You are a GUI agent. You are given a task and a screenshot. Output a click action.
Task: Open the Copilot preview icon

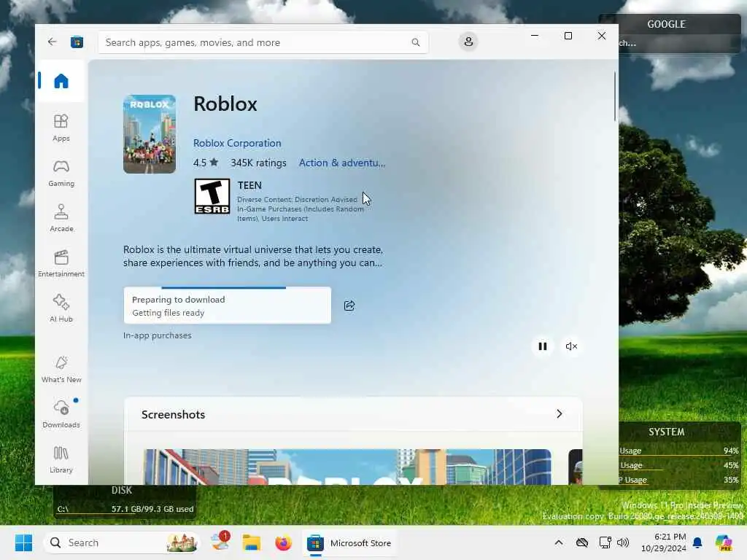[724, 542]
